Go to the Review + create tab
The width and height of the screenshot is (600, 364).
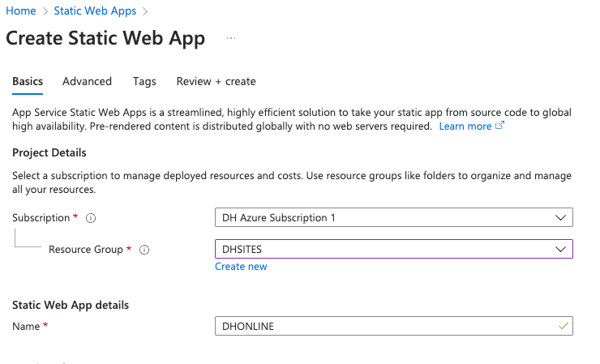(x=216, y=81)
